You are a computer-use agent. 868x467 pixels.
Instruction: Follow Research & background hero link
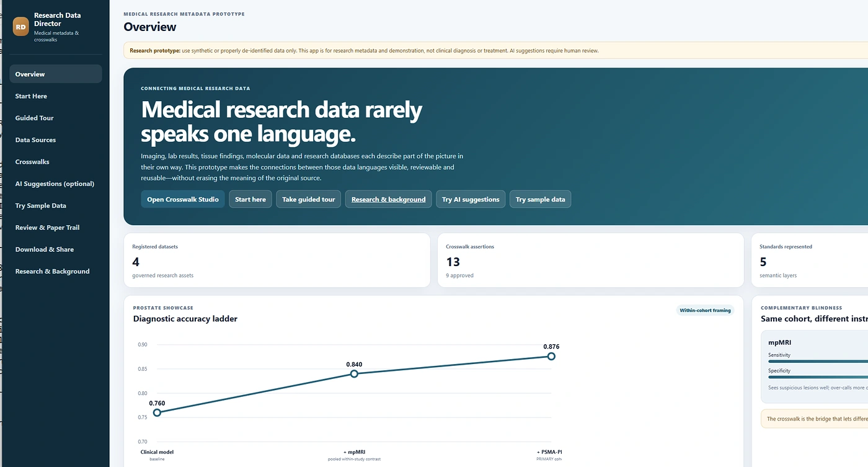(x=388, y=199)
